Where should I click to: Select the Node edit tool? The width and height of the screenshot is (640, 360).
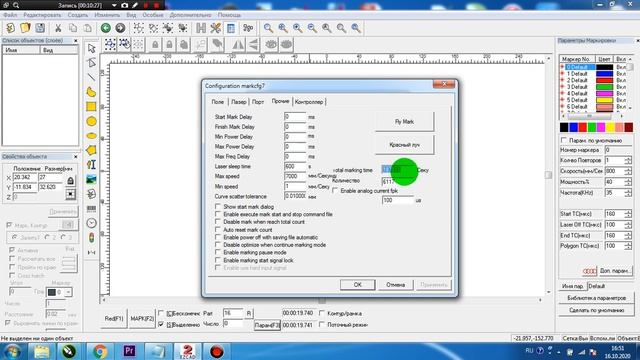[91, 62]
